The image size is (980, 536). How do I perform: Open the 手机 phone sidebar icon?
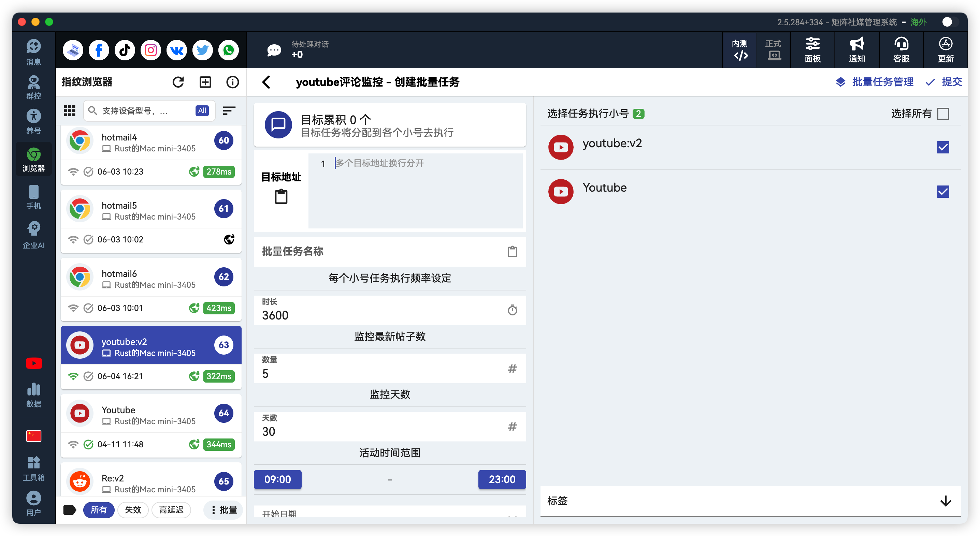[x=33, y=197]
